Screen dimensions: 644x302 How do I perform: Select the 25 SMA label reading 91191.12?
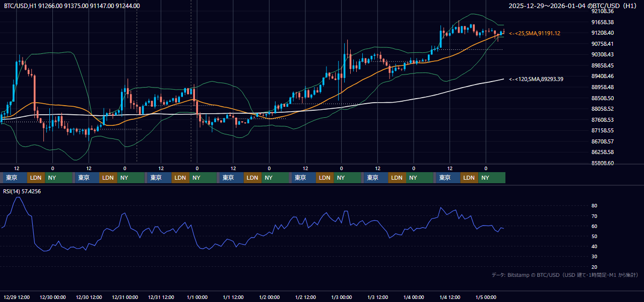pos(535,33)
